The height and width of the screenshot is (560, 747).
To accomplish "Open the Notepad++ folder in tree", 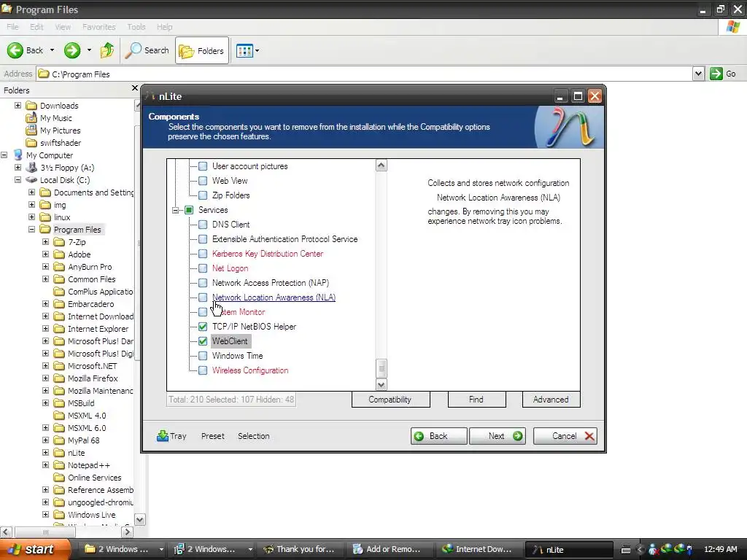I will click(x=88, y=464).
